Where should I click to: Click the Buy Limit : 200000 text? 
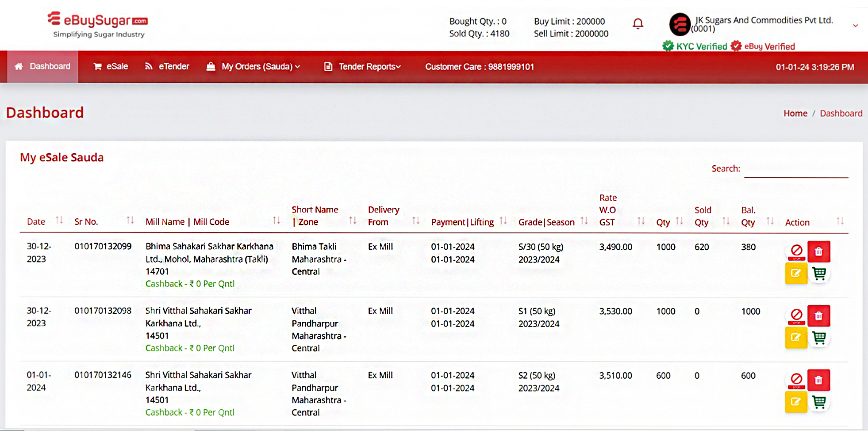click(x=569, y=21)
